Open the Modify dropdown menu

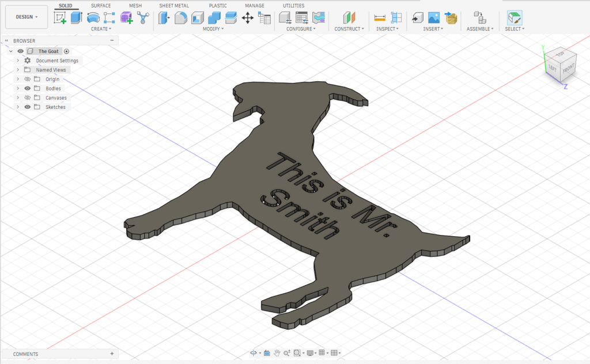click(x=213, y=29)
